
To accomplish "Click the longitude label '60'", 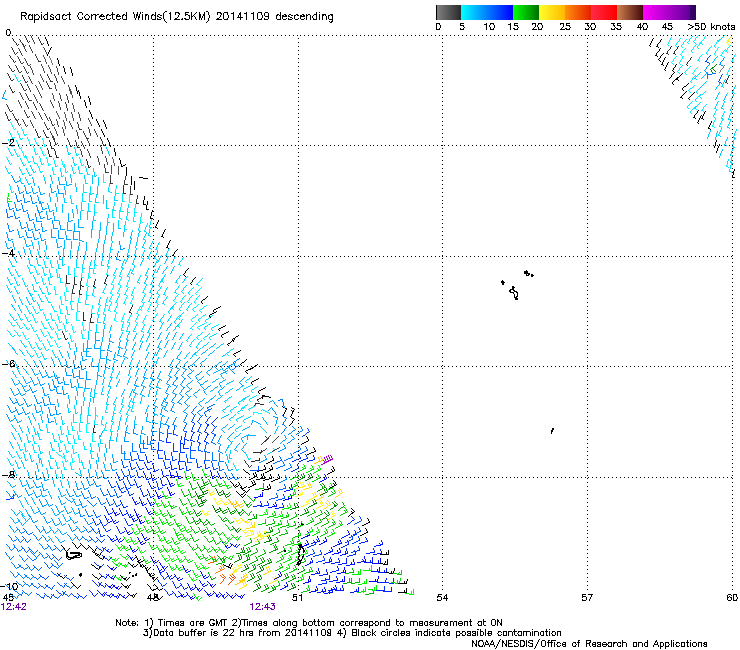I will pyautogui.click(x=732, y=598).
